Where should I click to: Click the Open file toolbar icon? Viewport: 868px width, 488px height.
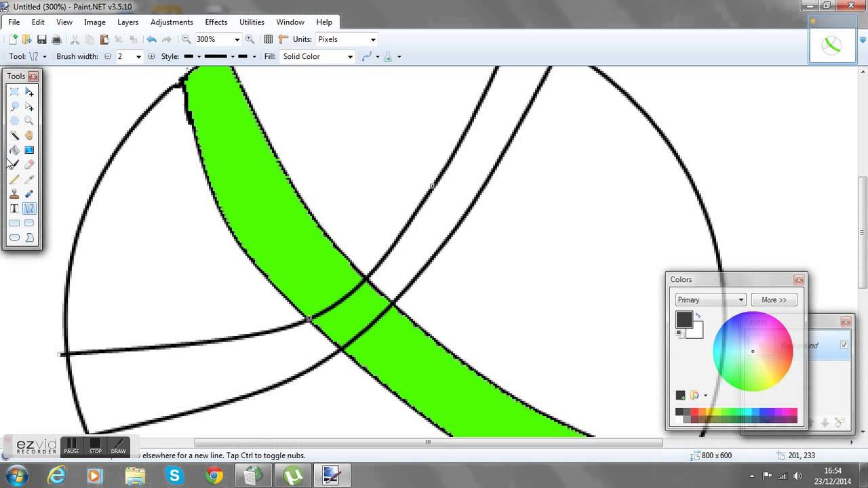click(x=26, y=39)
